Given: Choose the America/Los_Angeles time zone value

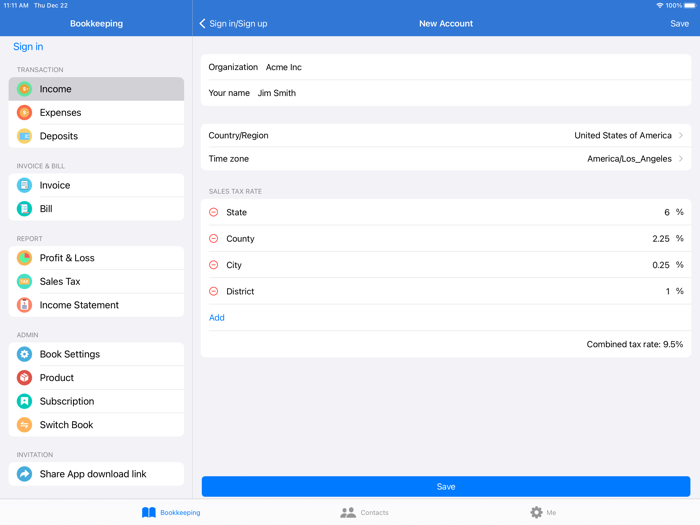Looking at the screenshot, I should coord(629,158).
